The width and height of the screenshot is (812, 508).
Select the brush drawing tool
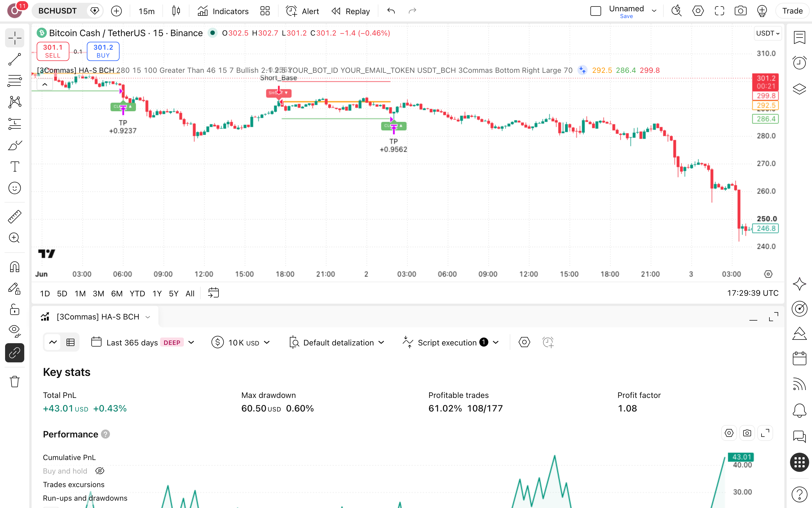(x=15, y=145)
